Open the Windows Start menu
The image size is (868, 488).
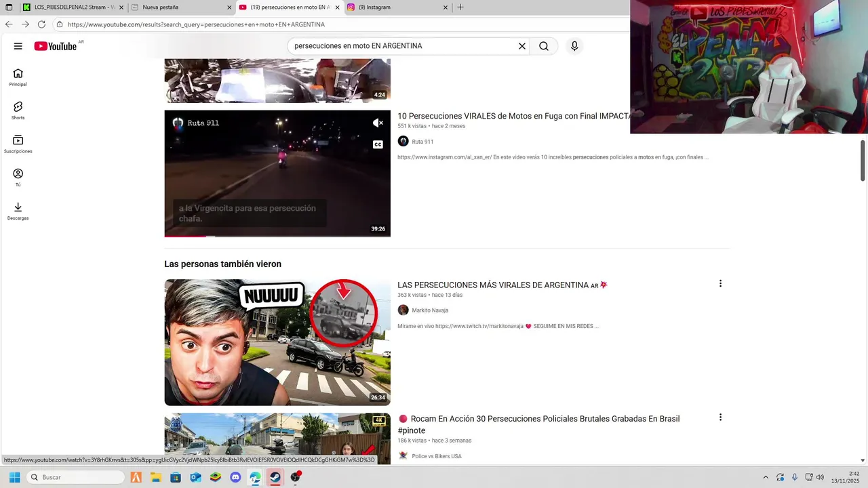tap(14, 477)
